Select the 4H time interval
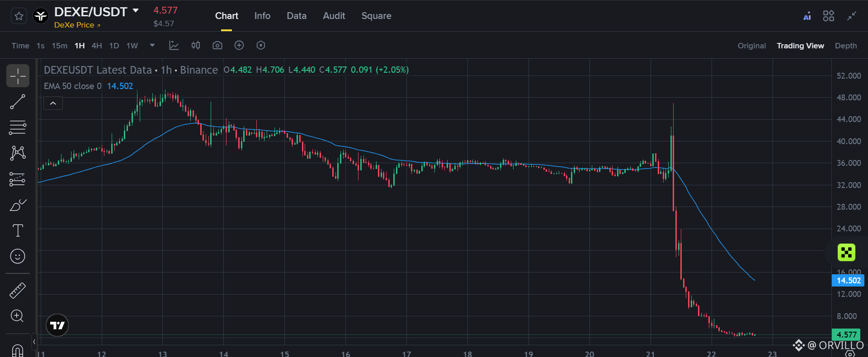868x357 pixels. [x=97, y=46]
